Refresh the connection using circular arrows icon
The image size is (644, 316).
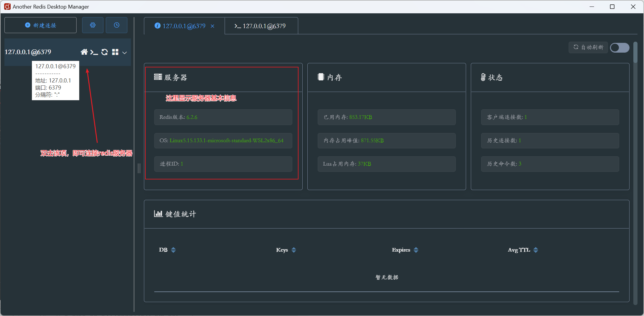[x=105, y=52]
